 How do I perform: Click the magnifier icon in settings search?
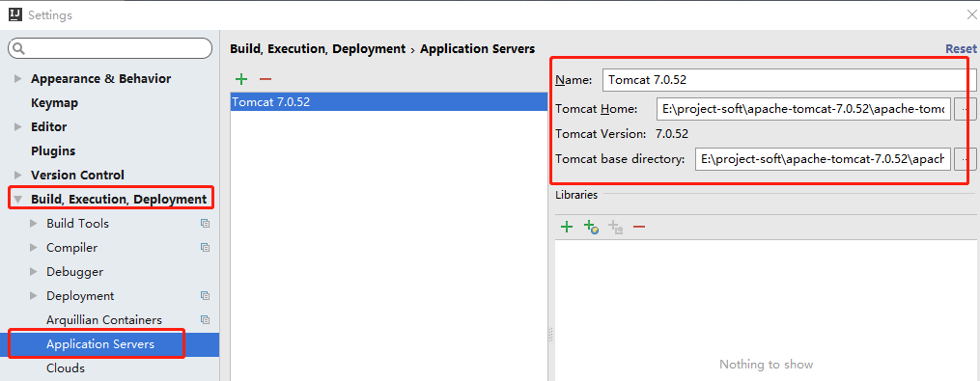point(18,49)
